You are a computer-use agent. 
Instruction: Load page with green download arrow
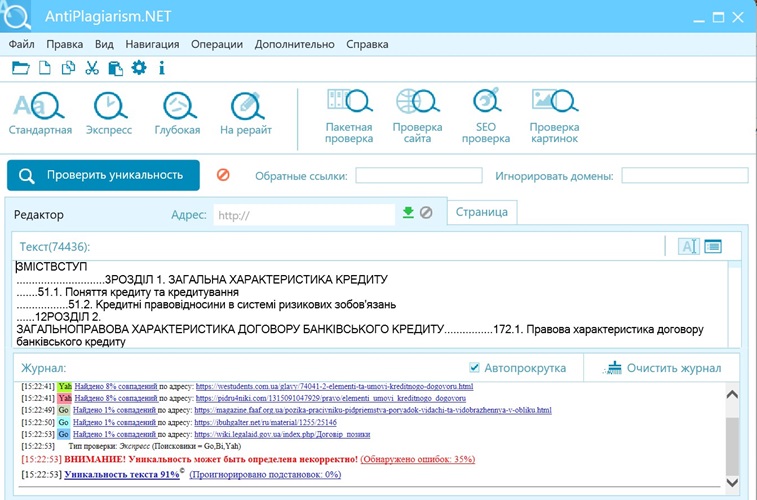tap(408, 212)
